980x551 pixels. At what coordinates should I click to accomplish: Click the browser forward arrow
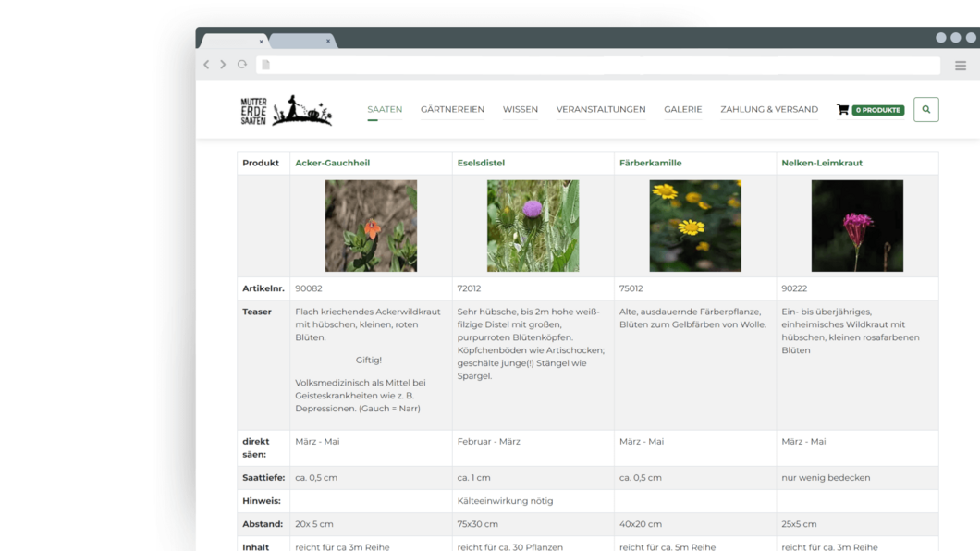(x=223, y=65)
